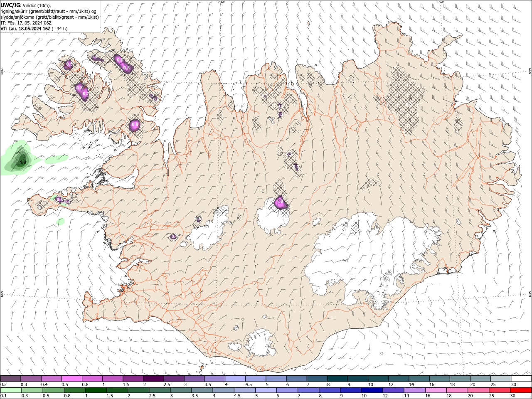
Task: Select the darkest purple swatch starting at 2, upper scale
Action: click(x=153, y=379)
